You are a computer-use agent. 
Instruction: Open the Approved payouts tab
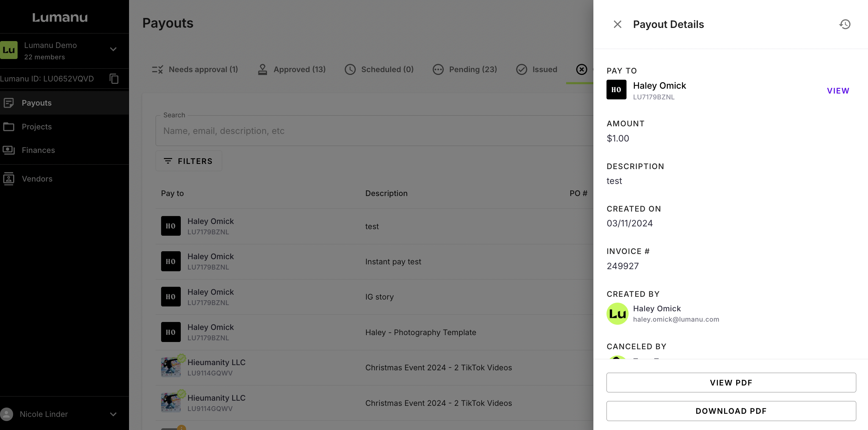click(x=292, y=69)
